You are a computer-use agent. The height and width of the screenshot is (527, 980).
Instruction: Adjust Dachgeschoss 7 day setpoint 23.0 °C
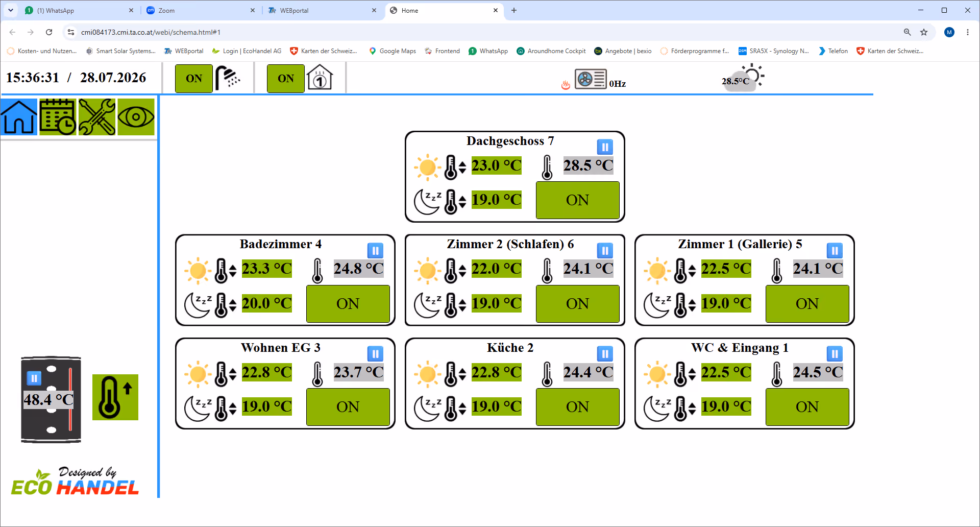(497, 165)
